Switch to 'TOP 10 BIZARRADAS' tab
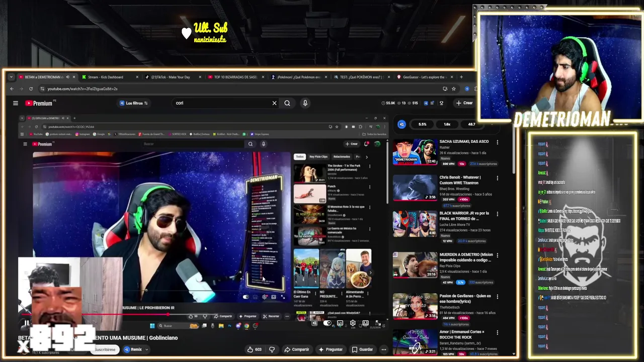The height and width of the screenshot is (362, 644). pyautogui.click(x=235, y=77)
